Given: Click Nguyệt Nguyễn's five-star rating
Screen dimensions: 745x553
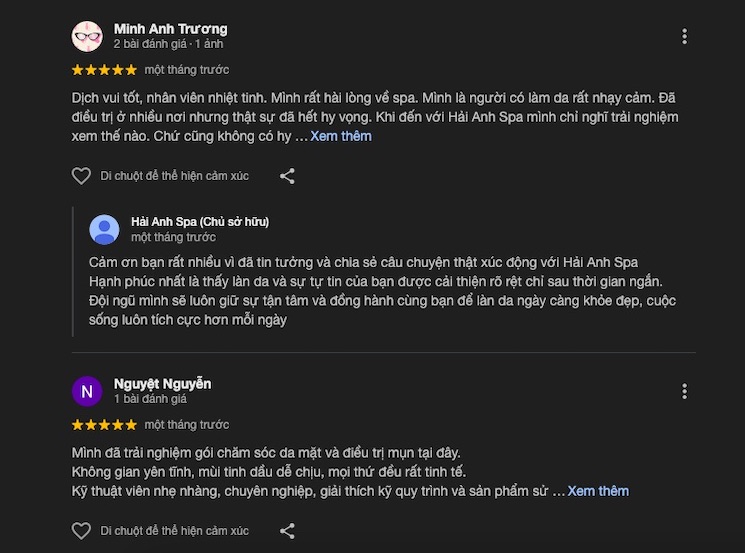Looking at the screenshot, I should click(104, 425).
